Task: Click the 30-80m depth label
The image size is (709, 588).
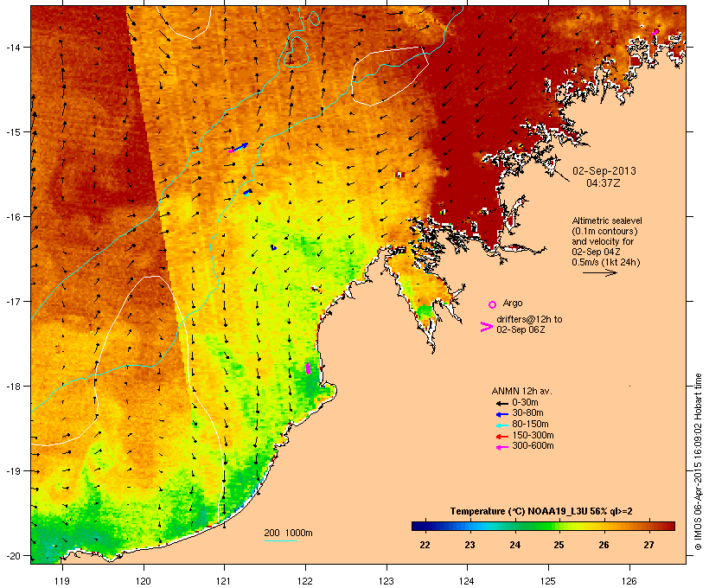Action: [527, 413]
